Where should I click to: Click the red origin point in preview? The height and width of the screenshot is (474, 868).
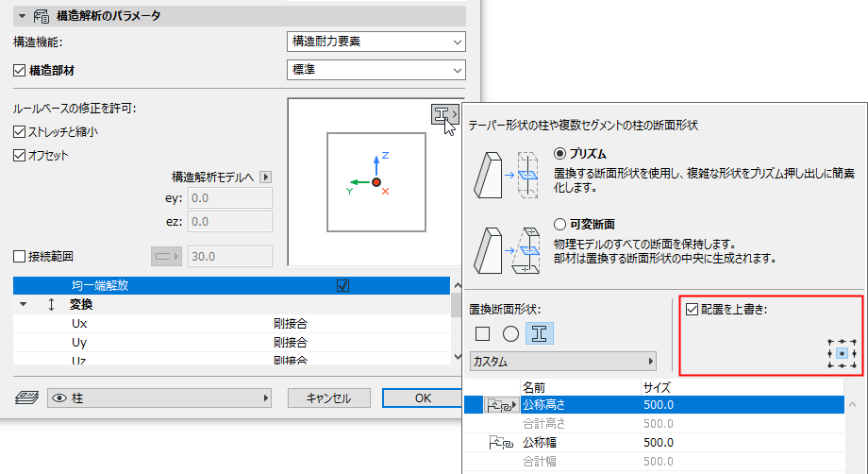(x=376, y=182)
